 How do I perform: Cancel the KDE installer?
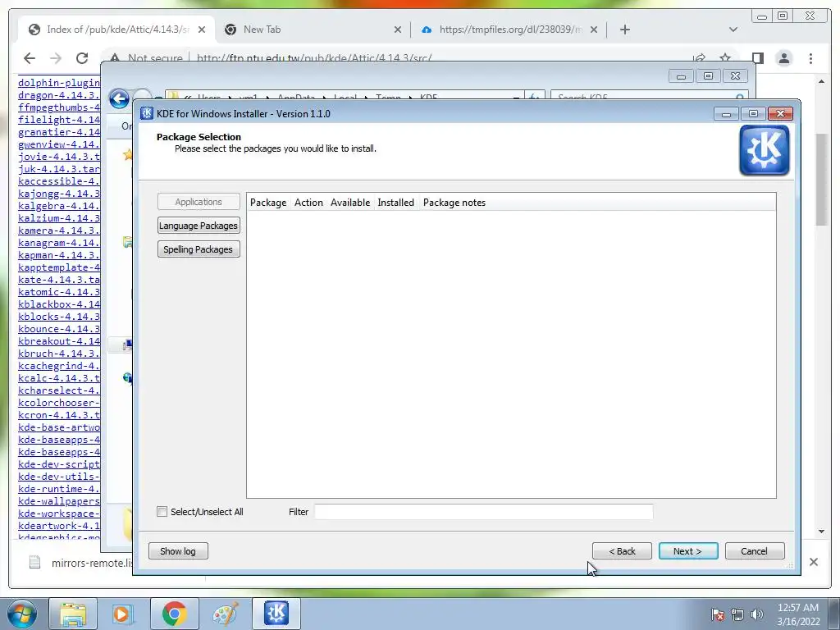pyautogui.click(x=755, y=551)
